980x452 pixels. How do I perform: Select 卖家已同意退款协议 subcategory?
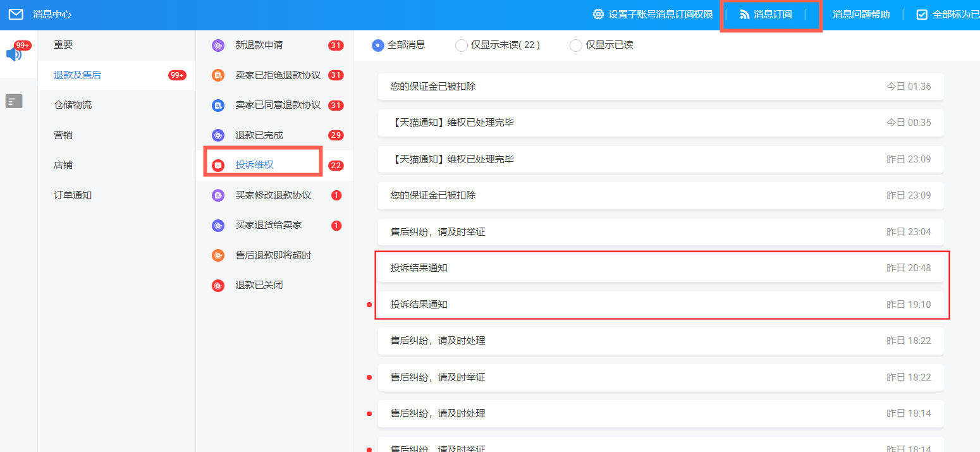(x=274, y=105)
